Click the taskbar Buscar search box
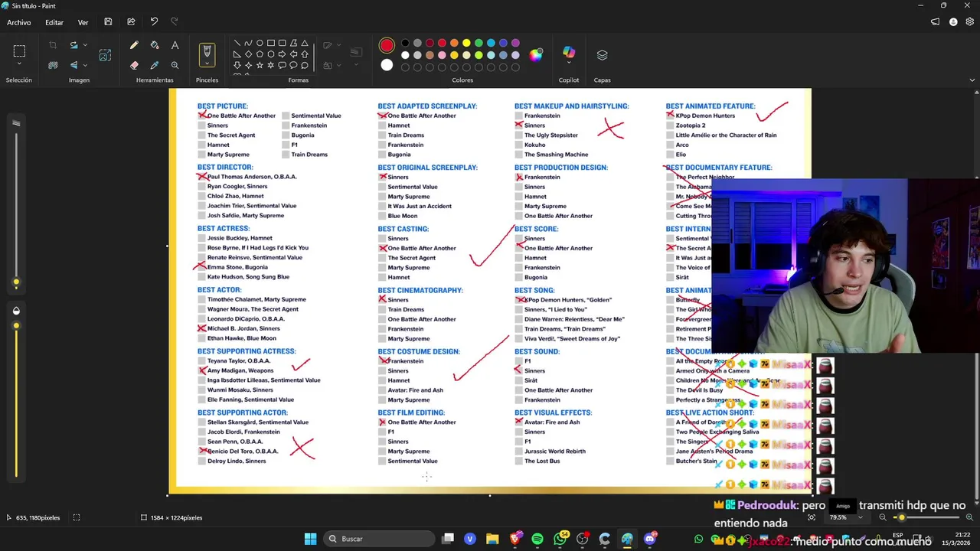 click(x=378, y=539)
